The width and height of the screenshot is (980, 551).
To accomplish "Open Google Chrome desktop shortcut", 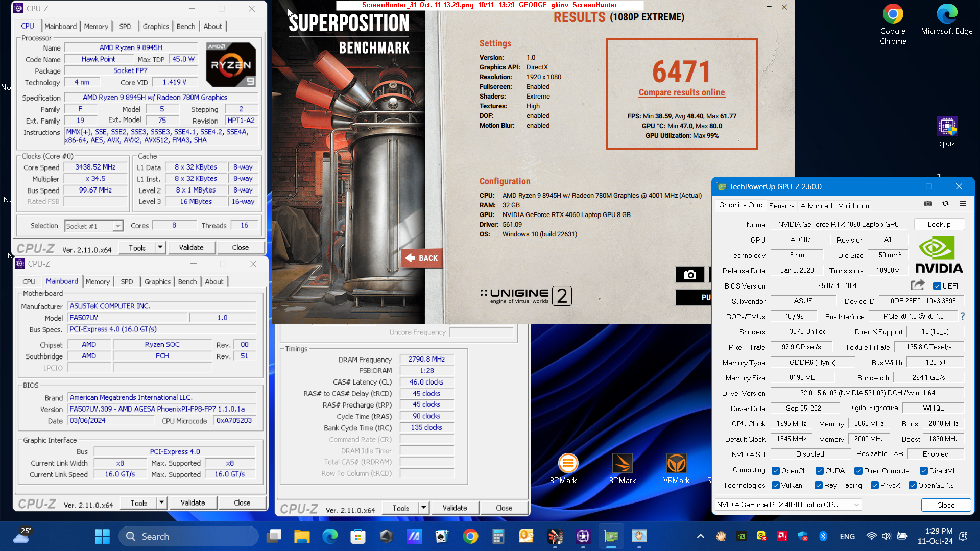I will coord(893,25).
